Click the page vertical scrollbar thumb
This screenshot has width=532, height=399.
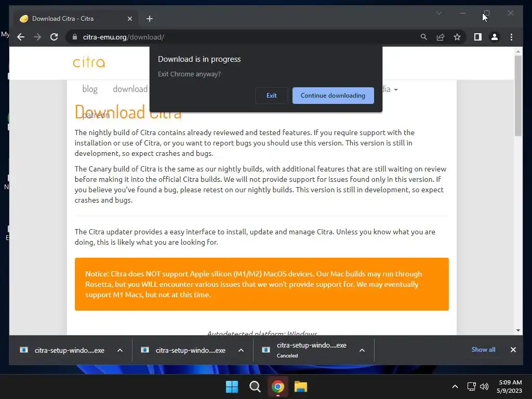pos(518,96)
